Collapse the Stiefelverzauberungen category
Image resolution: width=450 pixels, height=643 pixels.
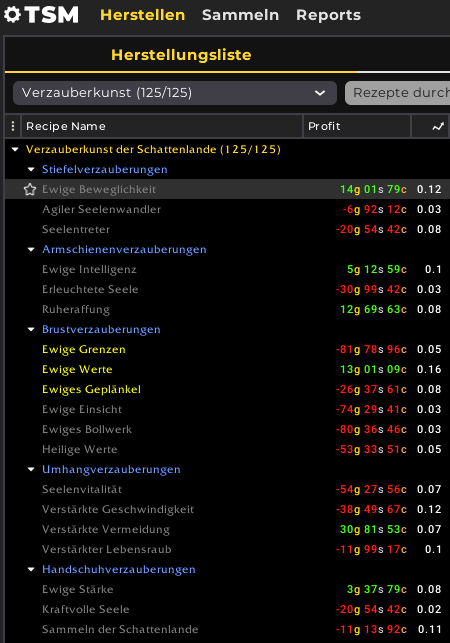(x=31, y=169)
